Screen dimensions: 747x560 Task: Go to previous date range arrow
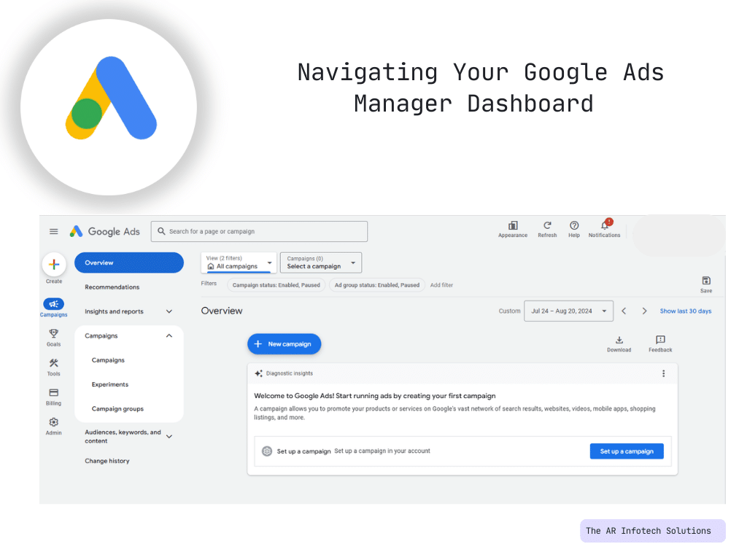pos(624,311)
